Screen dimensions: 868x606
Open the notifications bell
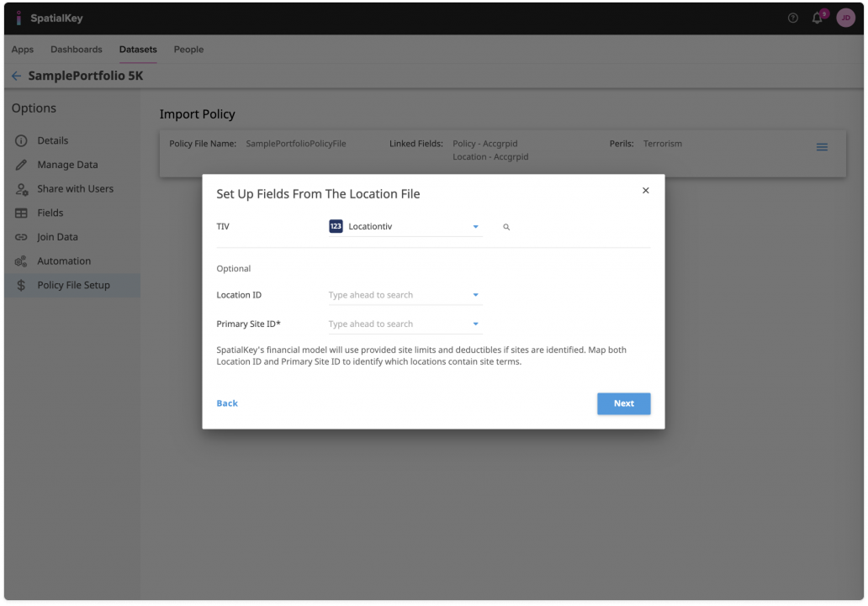[x=817, y=18]
